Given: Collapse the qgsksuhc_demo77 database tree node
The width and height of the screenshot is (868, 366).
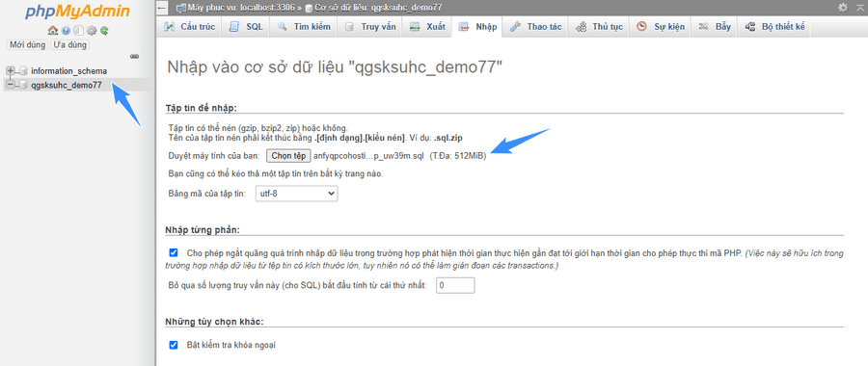Looking at the screenshot, I should (10, 85).
